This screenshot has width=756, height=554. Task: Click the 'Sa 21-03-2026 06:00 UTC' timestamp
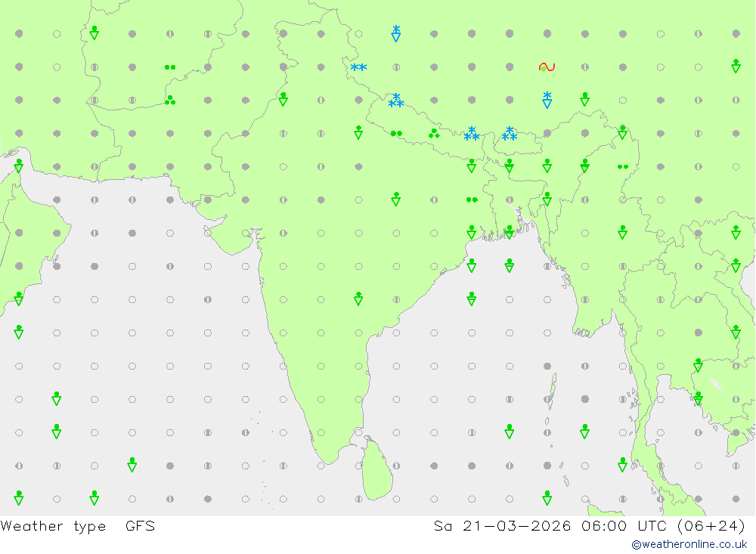coord(550,525)
